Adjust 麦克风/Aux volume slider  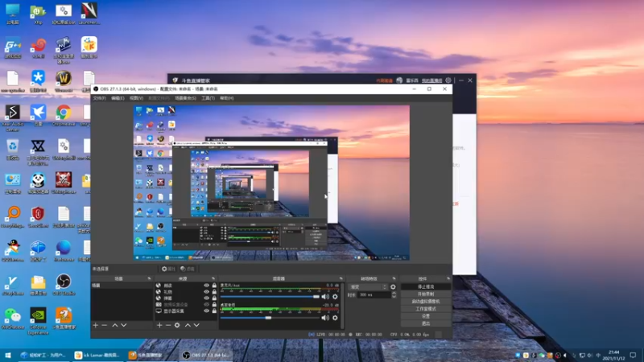pos(270,296)
